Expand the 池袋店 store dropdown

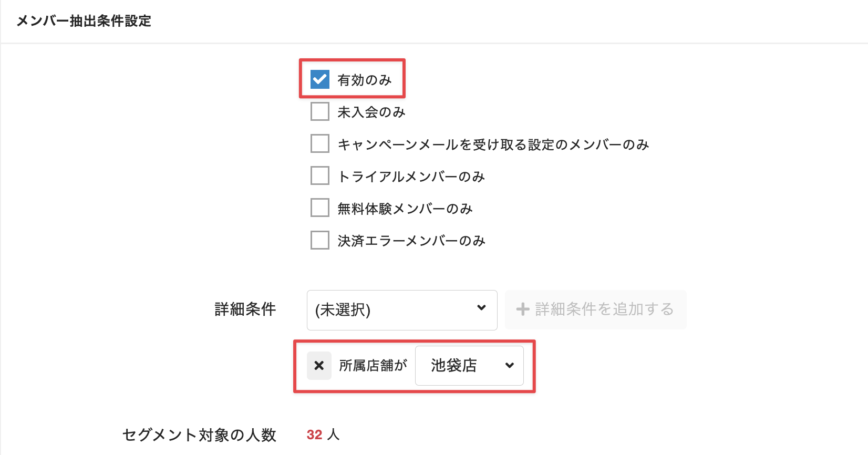[469, 366]
